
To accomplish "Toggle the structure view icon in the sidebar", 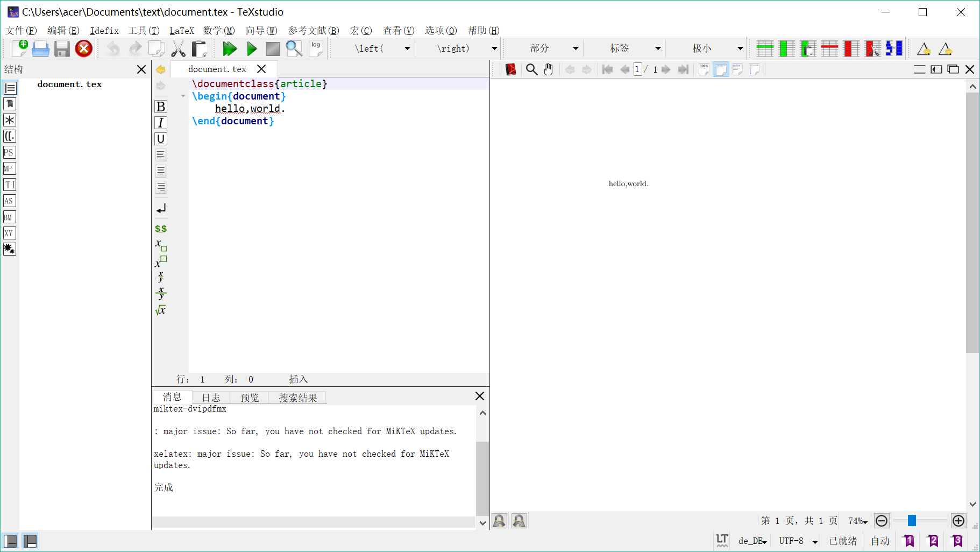I will coord(10,88).
